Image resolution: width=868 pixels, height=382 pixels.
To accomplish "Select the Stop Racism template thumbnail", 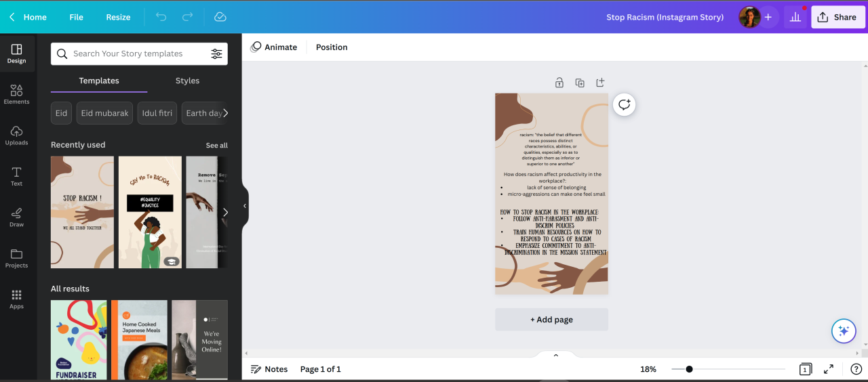I will coord(82,212).
